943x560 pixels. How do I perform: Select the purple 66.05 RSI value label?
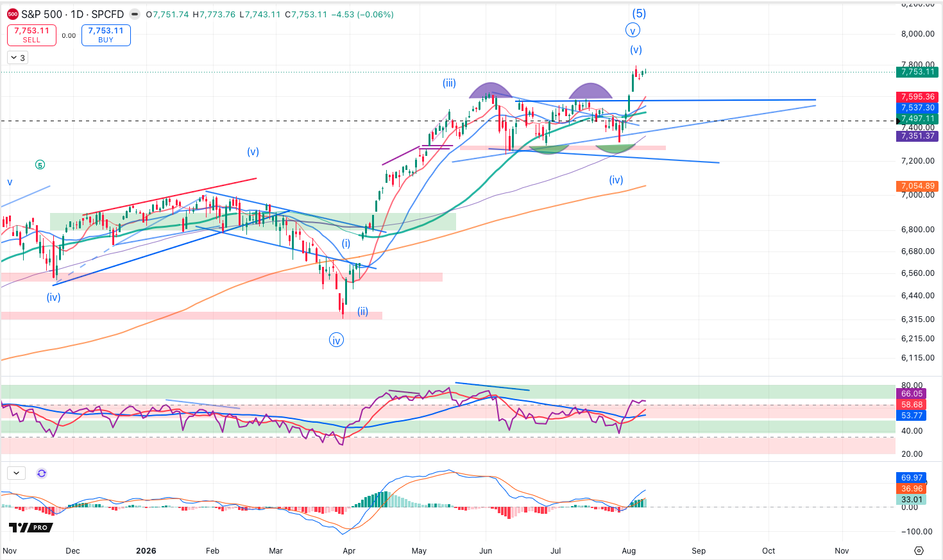click(x=912, y=394)
